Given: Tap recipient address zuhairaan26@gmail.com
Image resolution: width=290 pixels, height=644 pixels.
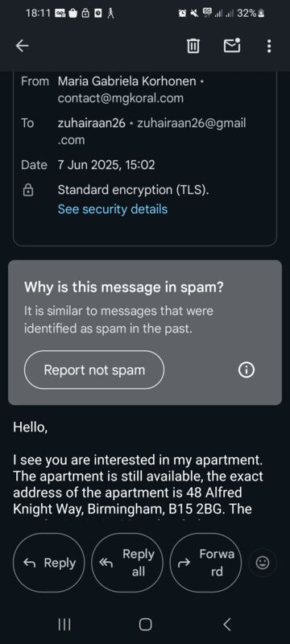Looking at the screenshot, I should pos(152,131).
